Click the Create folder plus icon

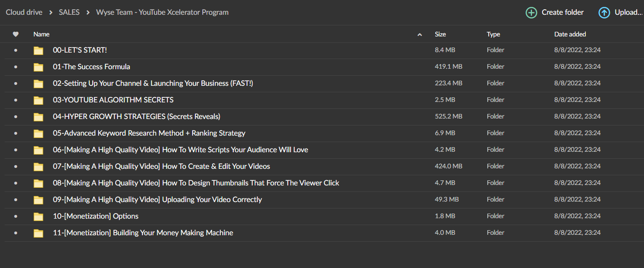[532, 13]
